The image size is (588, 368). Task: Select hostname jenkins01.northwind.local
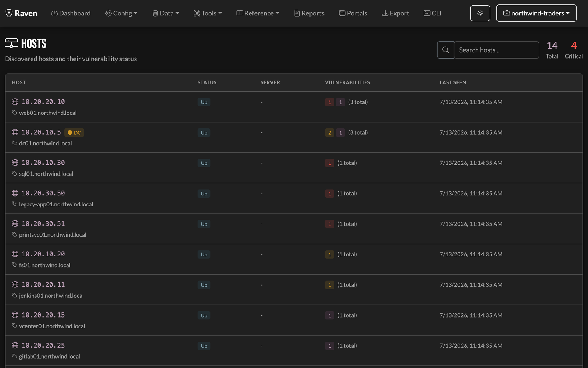click(x=51, y=296)
